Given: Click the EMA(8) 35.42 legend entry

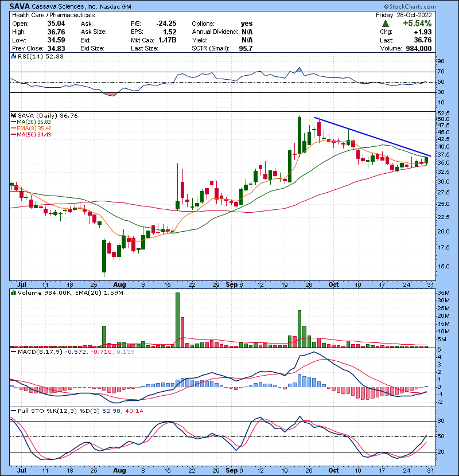Looking at the screenshot, I should coord(31,128).
